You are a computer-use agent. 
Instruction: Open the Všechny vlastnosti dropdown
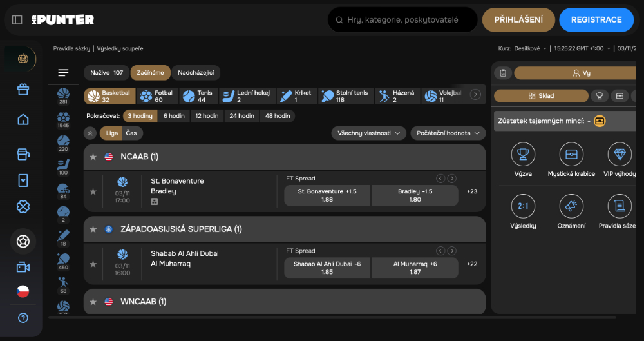click(x=368, y=133)
